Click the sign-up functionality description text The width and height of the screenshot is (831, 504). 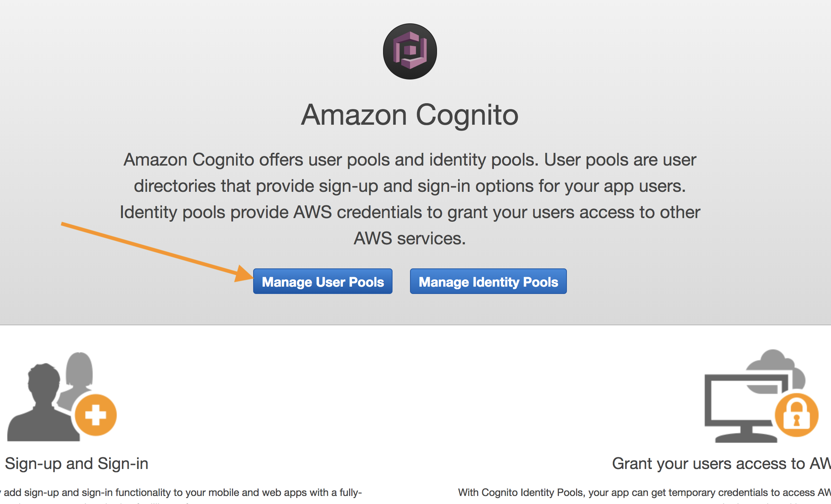(181, 493)
